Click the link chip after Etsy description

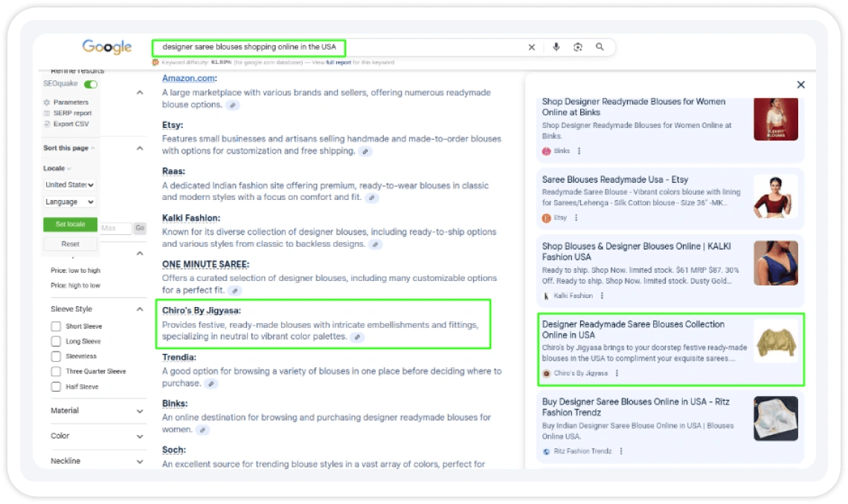coord(365,152)
